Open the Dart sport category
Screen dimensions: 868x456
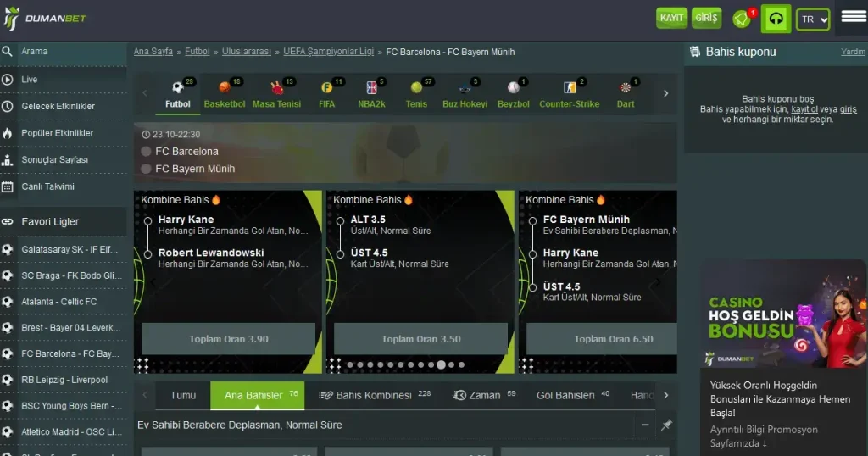(626, 94)
